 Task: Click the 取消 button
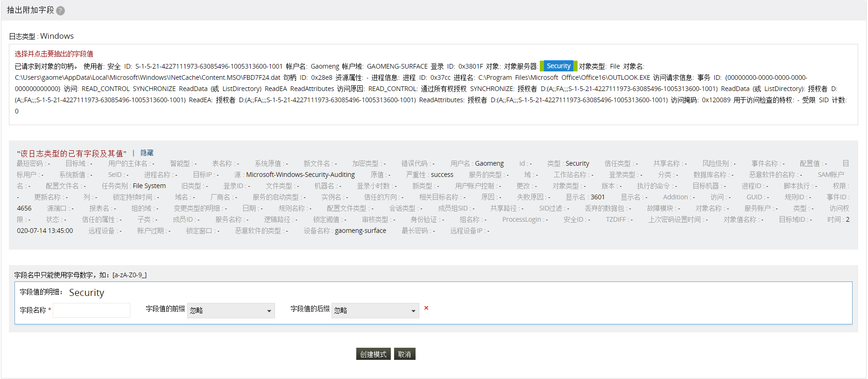[x=404, y=354]
